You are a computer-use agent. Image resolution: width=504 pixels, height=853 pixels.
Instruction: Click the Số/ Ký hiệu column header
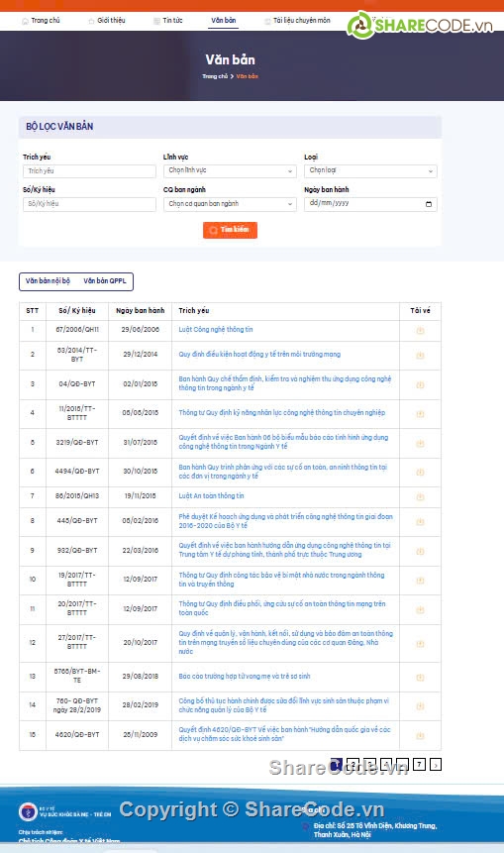(x=77, y=311)
